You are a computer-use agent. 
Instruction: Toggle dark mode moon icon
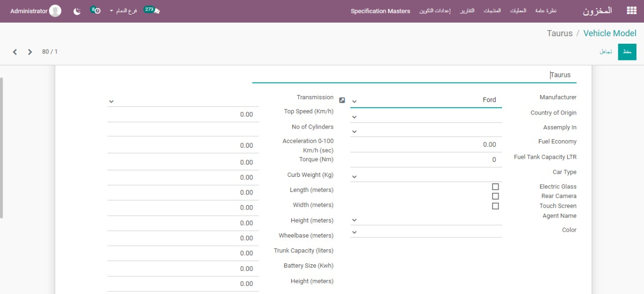tap(77, 11)
